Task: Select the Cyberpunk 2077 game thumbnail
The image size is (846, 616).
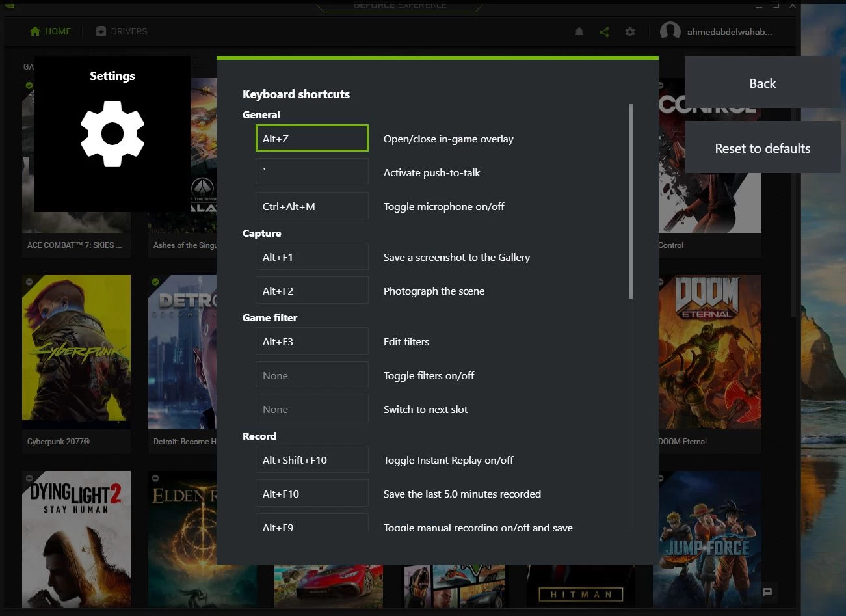Action: pyautogui.click(x=76, y=351)
